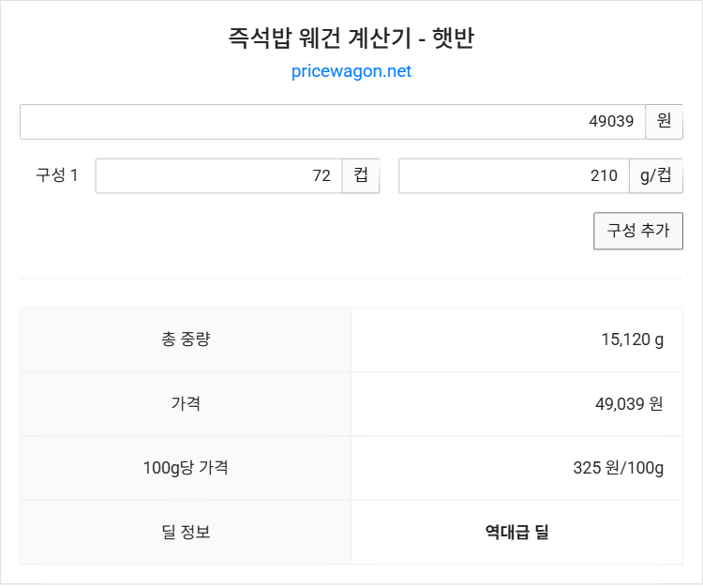
Task: Select the 딜 정보 row header
Action: click(186, 533)
